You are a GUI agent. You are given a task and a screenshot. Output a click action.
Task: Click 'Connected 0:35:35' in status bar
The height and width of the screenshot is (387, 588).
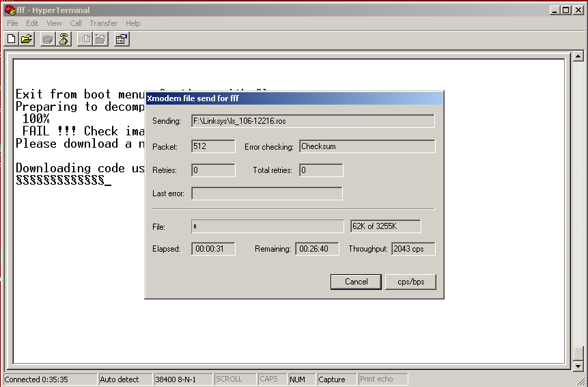[x=50, y=379]
